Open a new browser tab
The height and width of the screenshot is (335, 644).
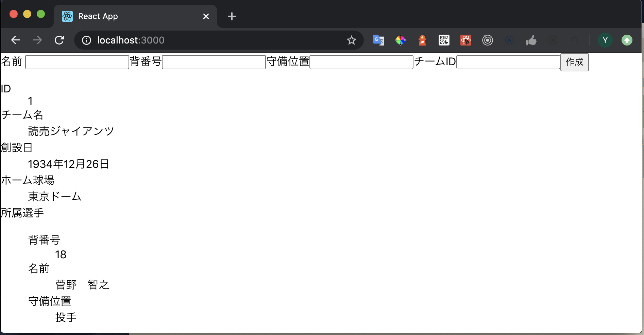click(232, 16)
